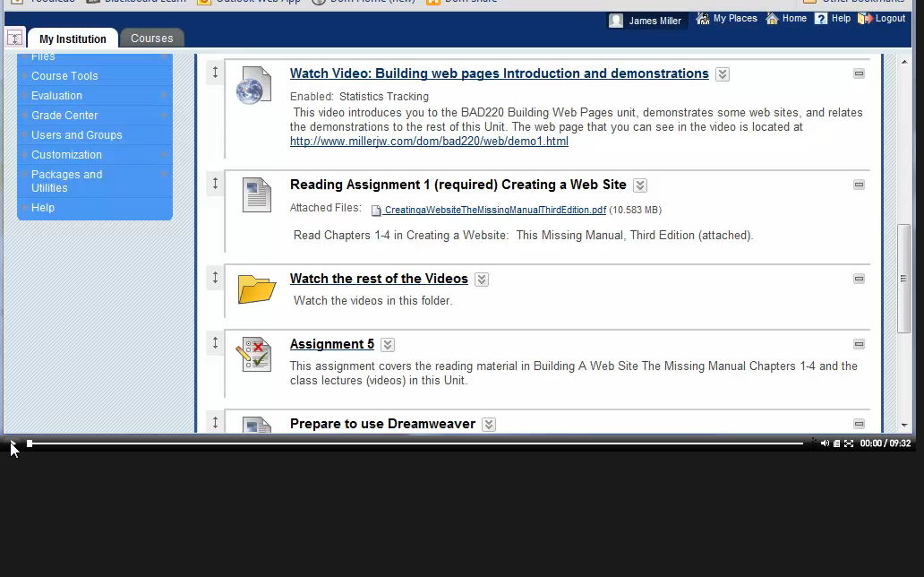924x577 pixels.
Task: Open the millerjw.com demo1.html link
Action: (x=429, y=142)
